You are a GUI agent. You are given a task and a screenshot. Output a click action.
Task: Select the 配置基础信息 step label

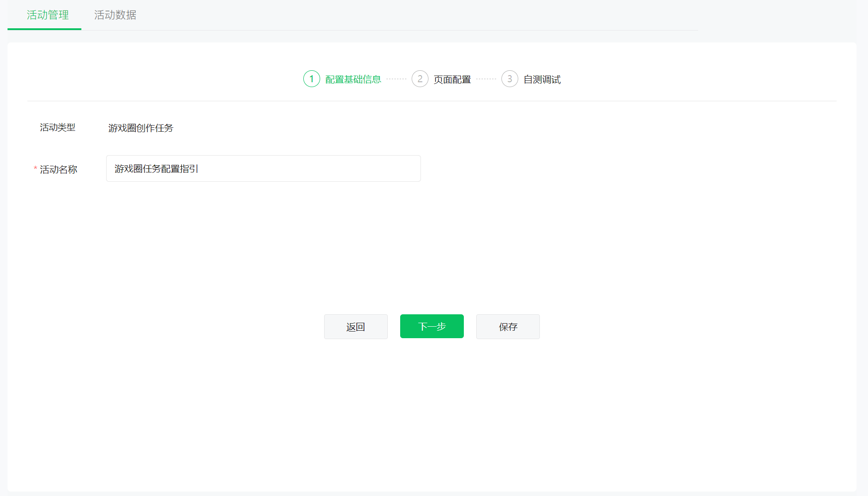click(353, 80)
